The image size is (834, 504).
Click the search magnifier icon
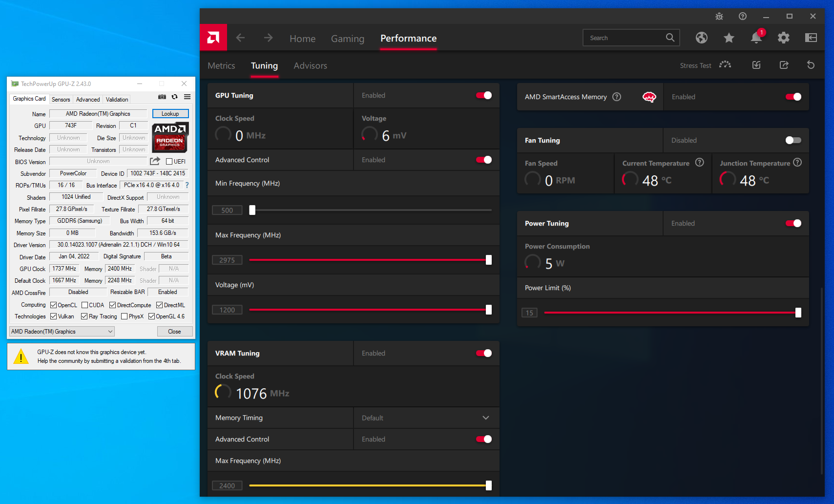[670, 38]
